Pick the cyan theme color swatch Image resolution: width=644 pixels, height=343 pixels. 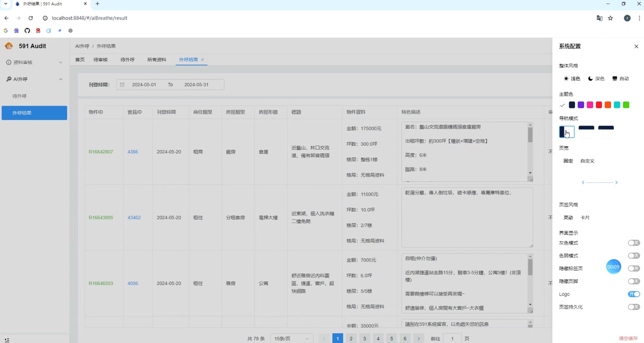coord(617,105)
